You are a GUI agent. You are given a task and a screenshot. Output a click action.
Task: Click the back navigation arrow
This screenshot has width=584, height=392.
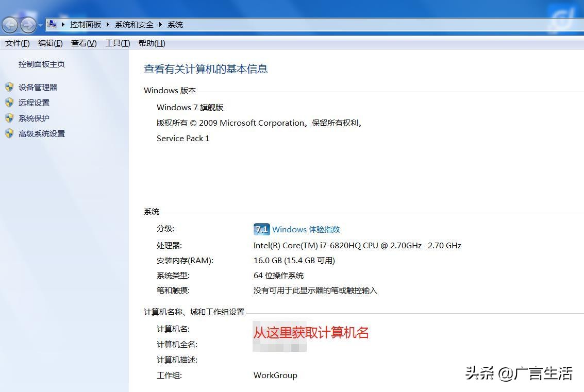[10, 24]
